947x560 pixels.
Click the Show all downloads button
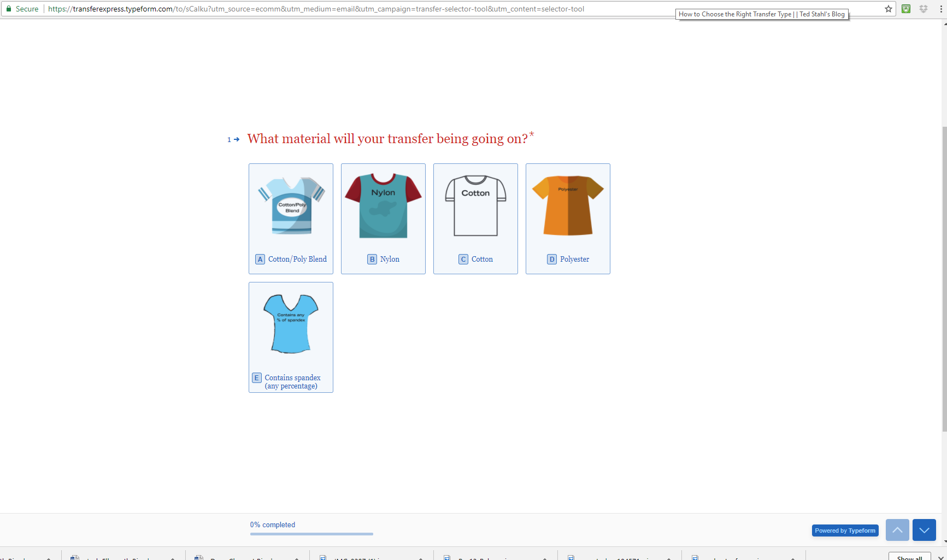coord(909,557)
